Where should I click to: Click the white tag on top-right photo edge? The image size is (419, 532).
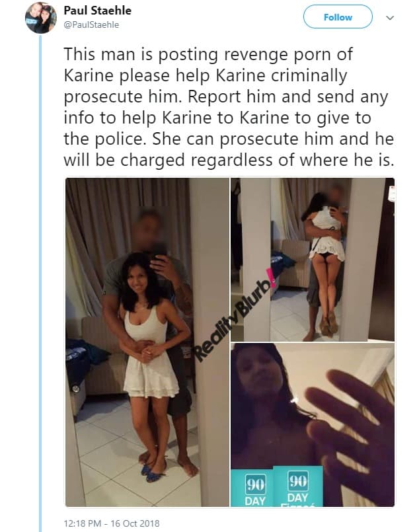coord(392,193)
